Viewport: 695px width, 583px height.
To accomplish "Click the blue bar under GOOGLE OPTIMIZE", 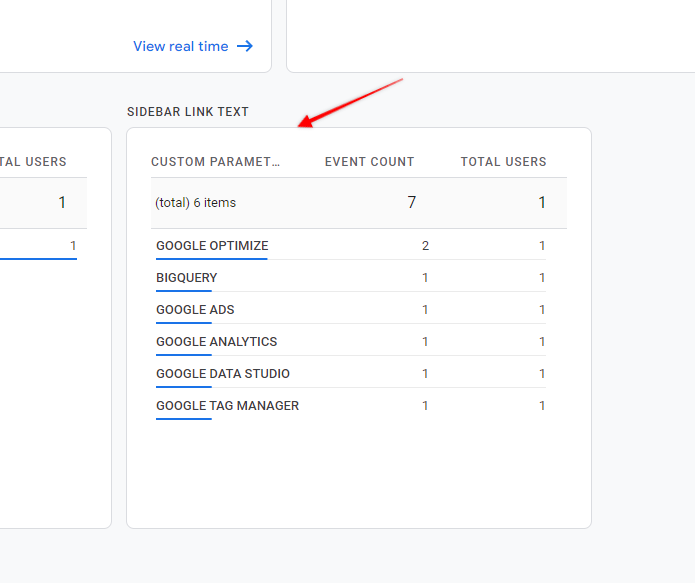I will click(x=212, y=259).
